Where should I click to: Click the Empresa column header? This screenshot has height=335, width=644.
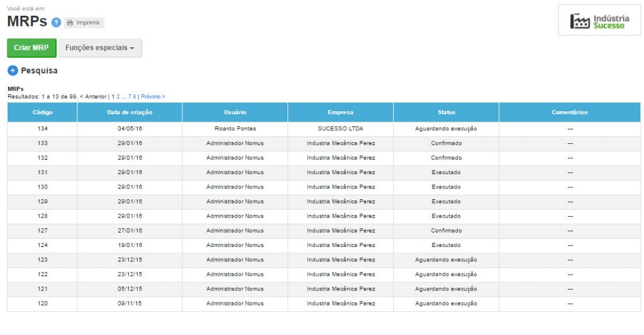coord(340,113)
